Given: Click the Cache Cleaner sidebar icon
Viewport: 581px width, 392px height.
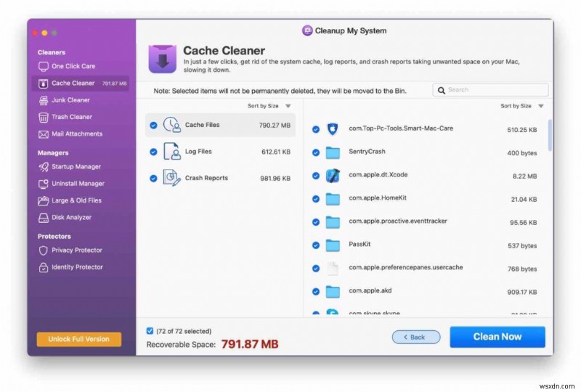Looking at the screenshot, I should point(44,83).
